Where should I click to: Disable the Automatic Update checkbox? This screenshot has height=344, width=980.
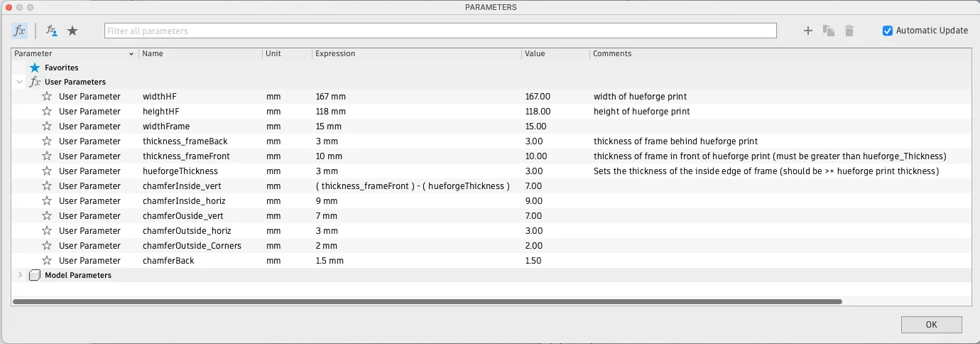(888, 31)
